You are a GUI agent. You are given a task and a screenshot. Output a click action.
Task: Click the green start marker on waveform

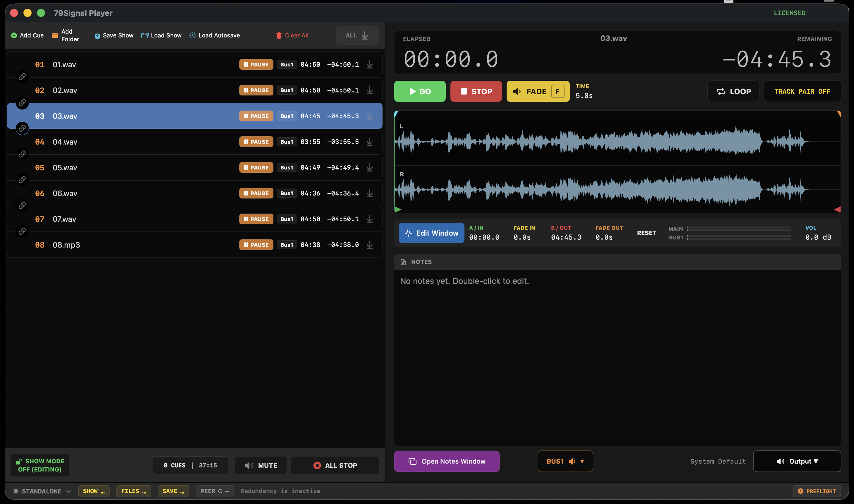pos(398,210)
